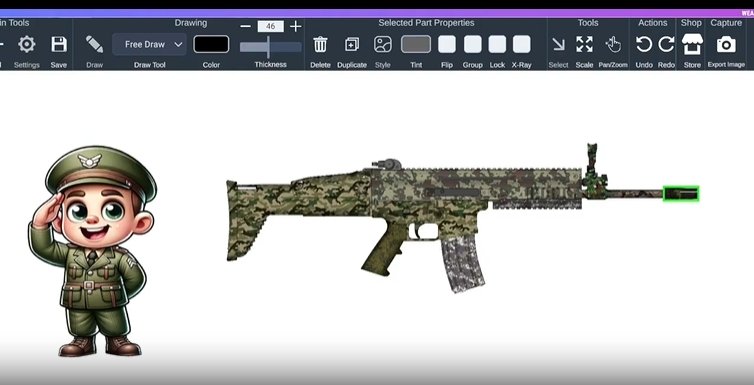Duplicate the selected part

click(352, 45)
